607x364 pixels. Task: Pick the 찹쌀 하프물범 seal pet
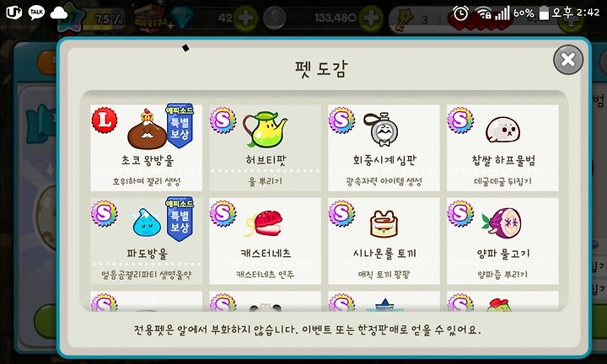pos(502,147)
